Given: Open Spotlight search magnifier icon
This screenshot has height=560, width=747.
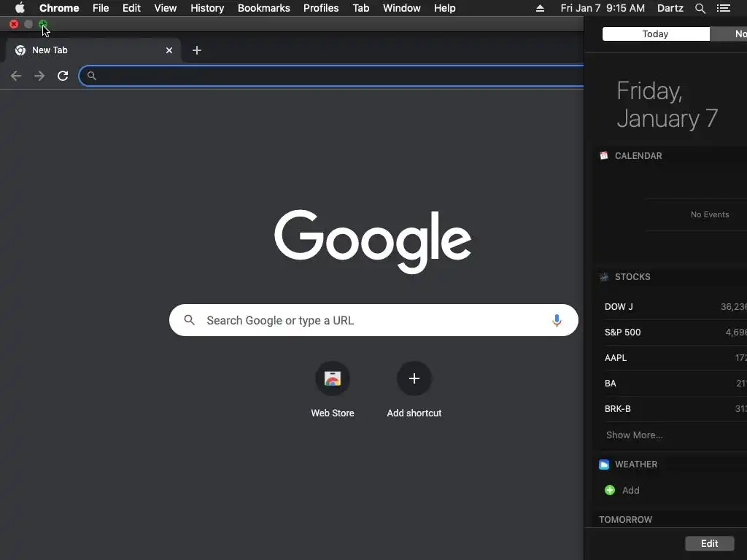Looking at the screenshot, I should point(700,8).
